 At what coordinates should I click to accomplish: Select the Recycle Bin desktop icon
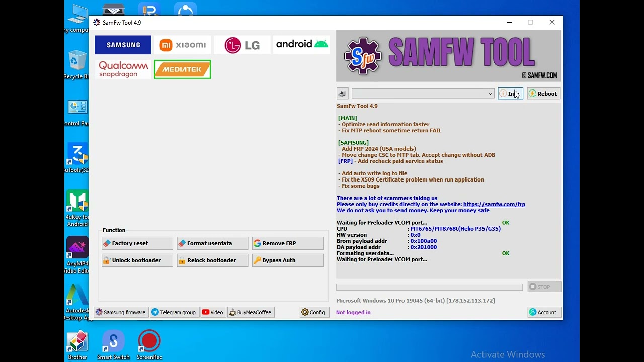click(77, 64)
